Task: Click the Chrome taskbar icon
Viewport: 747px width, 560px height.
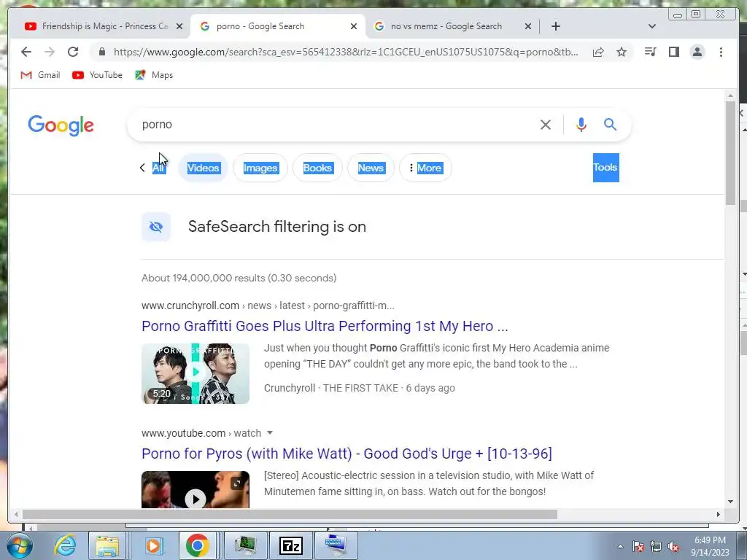Action: [x=198, y=545]
